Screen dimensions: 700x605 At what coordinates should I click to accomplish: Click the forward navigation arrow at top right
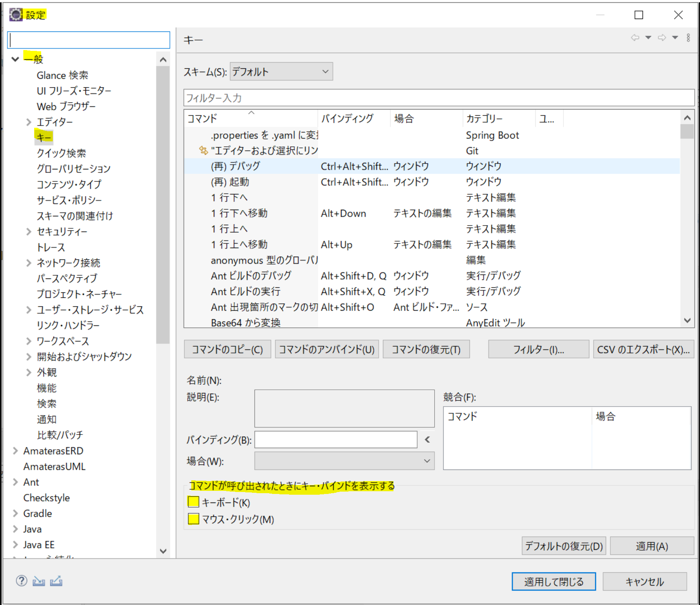pyautogui.click(x=662, y=37)
